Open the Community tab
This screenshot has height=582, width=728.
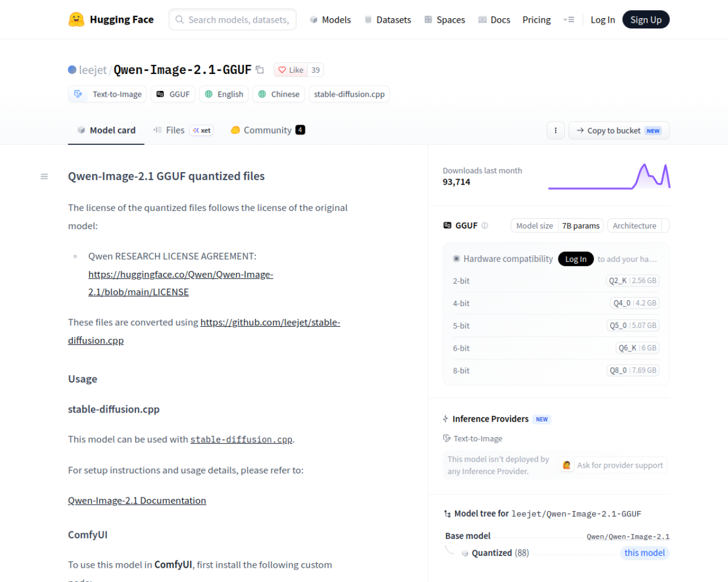[x=268, y=130]
